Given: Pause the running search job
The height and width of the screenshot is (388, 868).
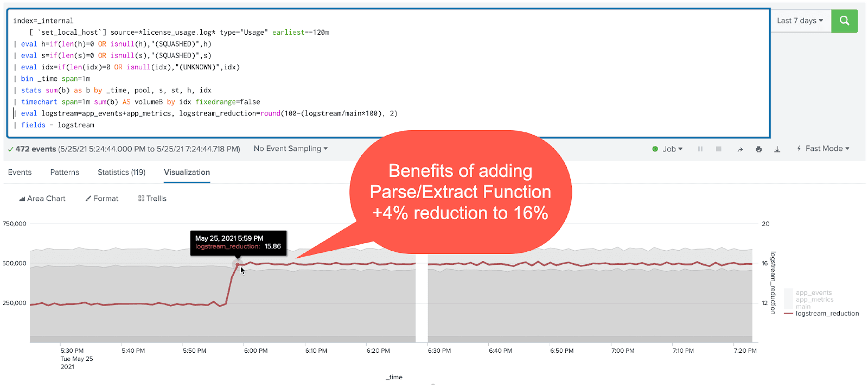Looking at the screenshot, I should tap(700, 149).
